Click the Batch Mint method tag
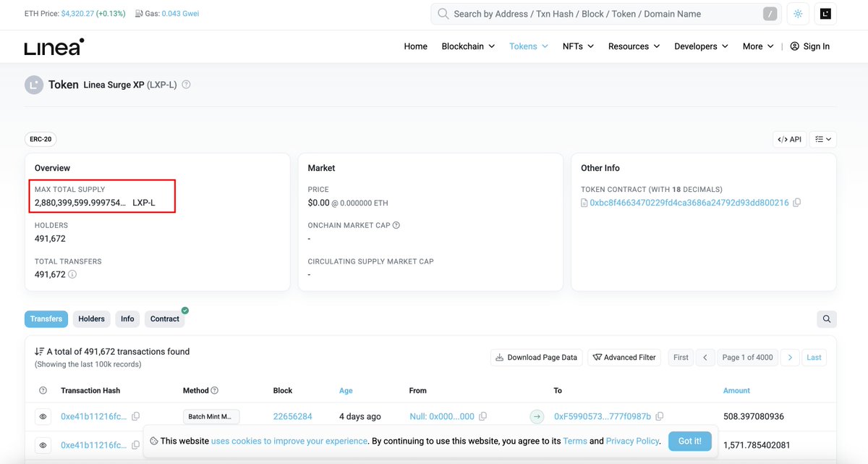868x464 pixels. click(211, 416)
